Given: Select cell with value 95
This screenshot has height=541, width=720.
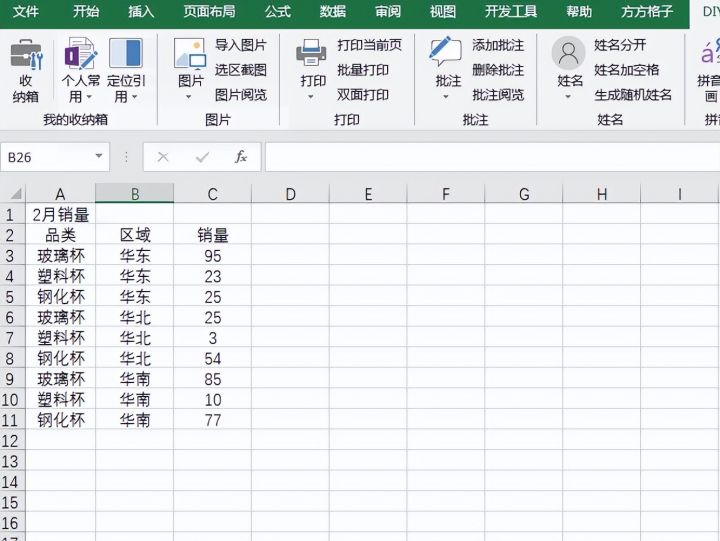Looking at the screenshot, I should [213, 256].
